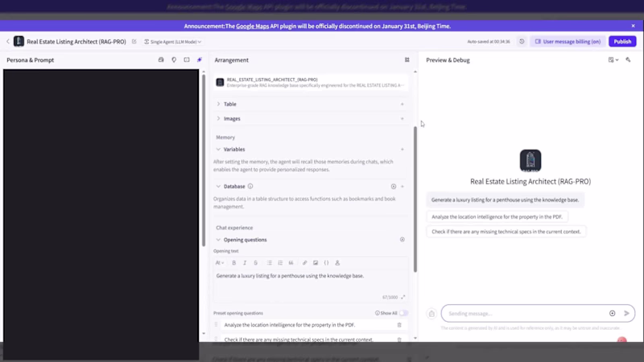The height and width of the screenshot is (362, 644).
Task: Expand the Images section
Action: coord(218,118)
